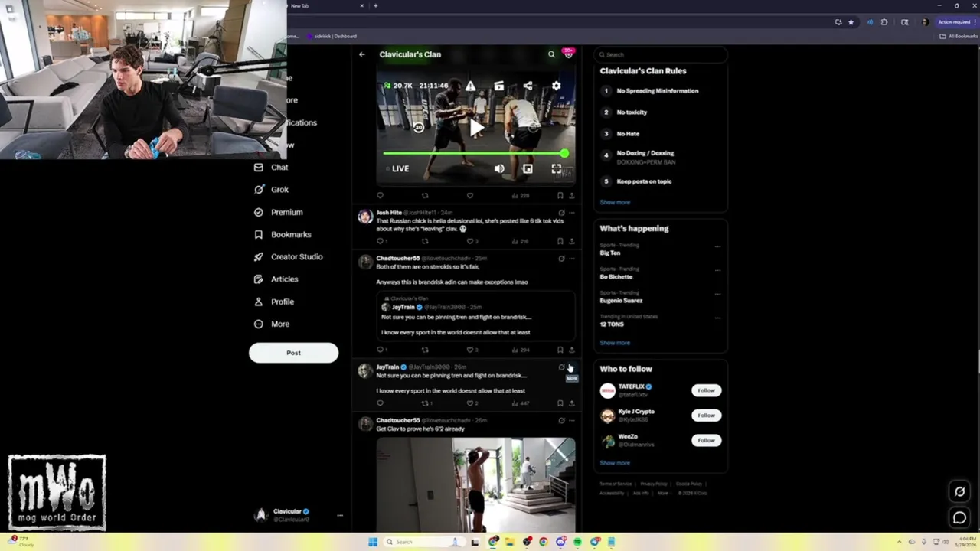Open account menu dots beside Clavicular
Viewport: 980px width, 551px height.
[x=340, y=515]
